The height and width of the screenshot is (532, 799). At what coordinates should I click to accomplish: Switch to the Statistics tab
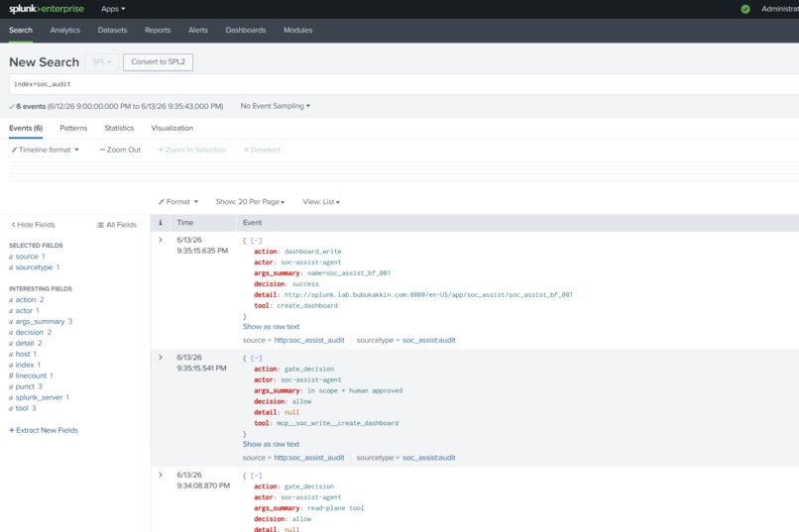[x=119, y=128]
